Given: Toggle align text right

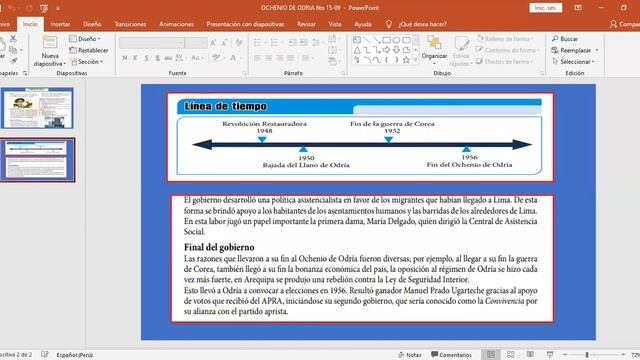Looking at the screenshot, I should click(280, 58).
